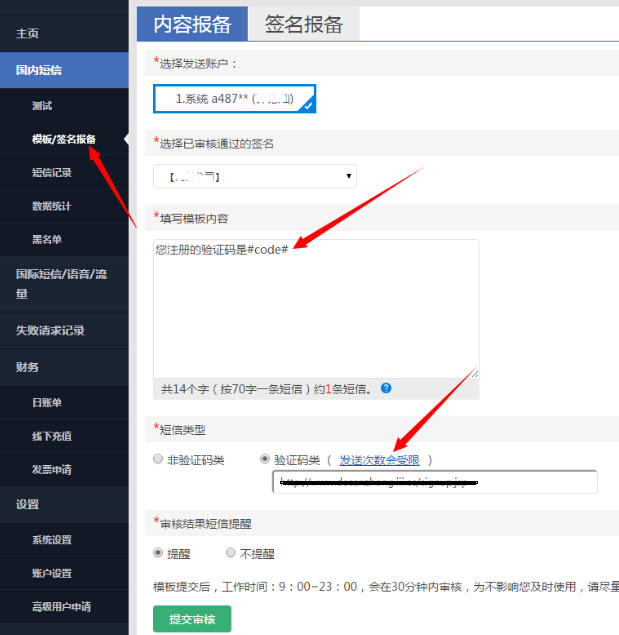Select 不提醒 for review result reminder
Image resolution: width=619 pixels, height=635 pixels.
click(x=231, y=553)
